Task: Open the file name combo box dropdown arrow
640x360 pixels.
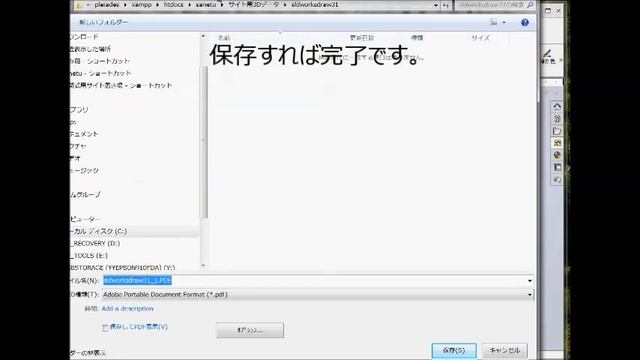Action: tap(530, 281)
